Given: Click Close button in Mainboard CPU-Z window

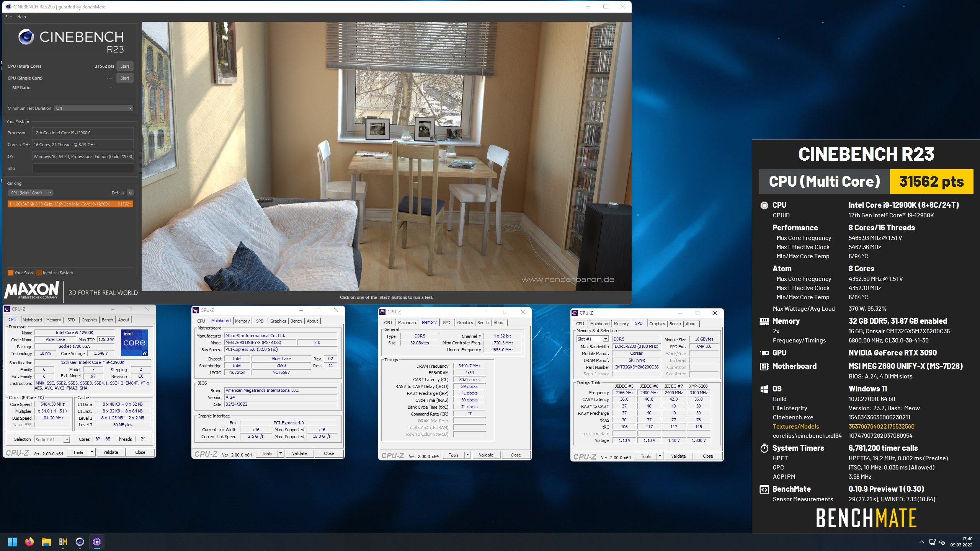Looking at the screenshot, I should click(329, 453).
